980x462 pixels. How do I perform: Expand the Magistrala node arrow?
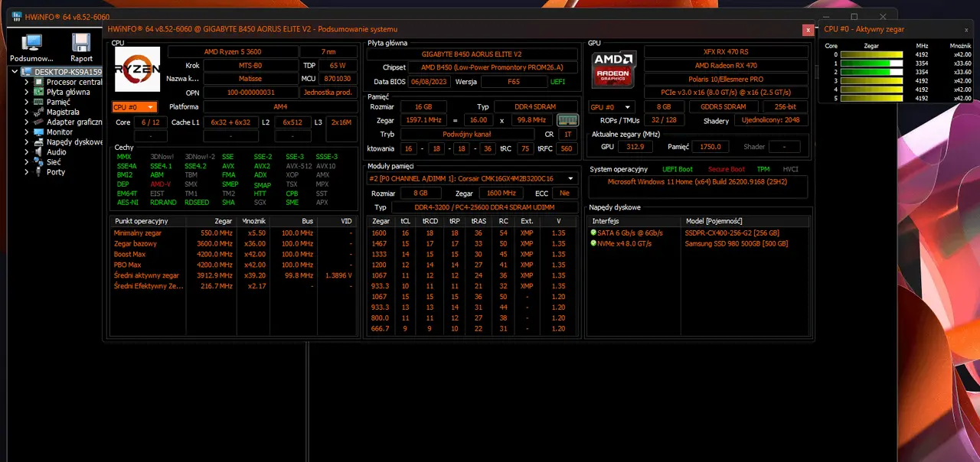tap(27, 112)
